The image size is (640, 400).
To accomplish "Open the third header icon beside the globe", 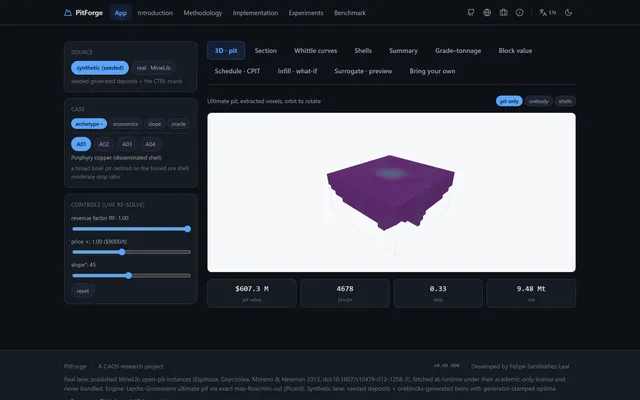I will tap(503, 13).
